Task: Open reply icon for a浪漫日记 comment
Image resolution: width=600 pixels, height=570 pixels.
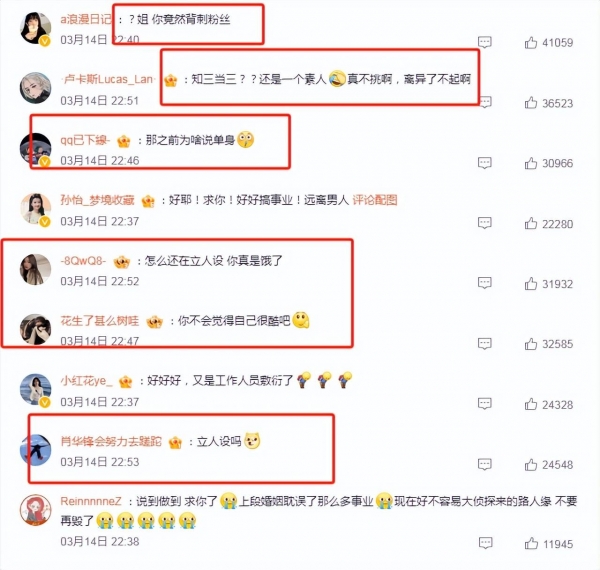Action: click(x=485, y=42)
